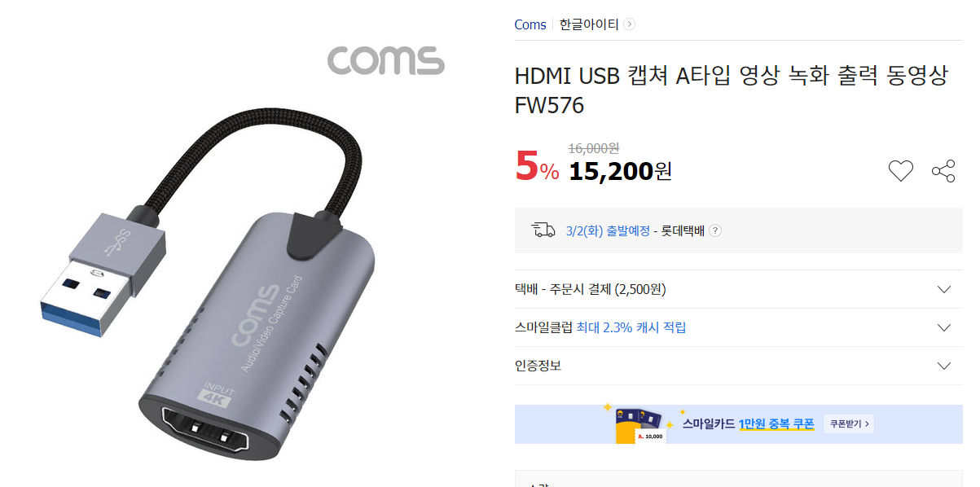Screen dimensions: 980x487
Task: Click the delivery truck icon
Action: (x=543, y=230)
